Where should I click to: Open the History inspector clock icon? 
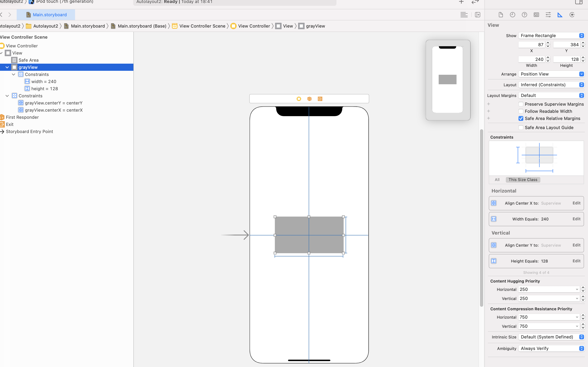[512, 15]
